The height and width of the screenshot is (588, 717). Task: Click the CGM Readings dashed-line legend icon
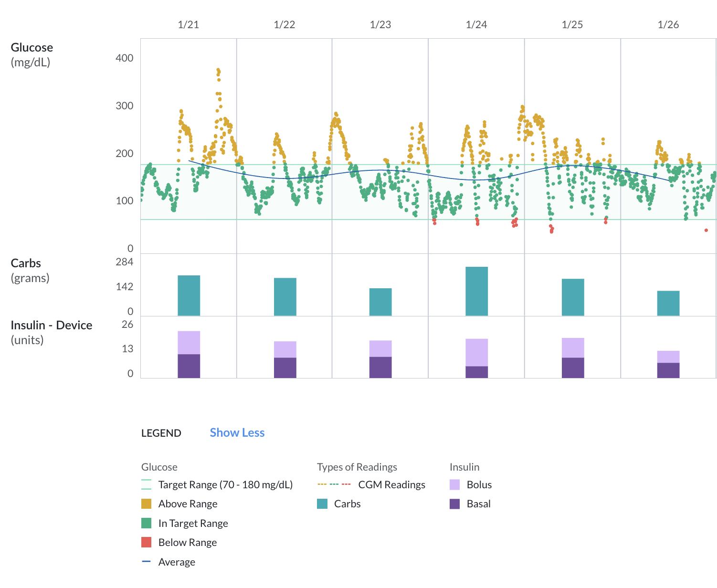pyautogui.click(x=333, y=484)
